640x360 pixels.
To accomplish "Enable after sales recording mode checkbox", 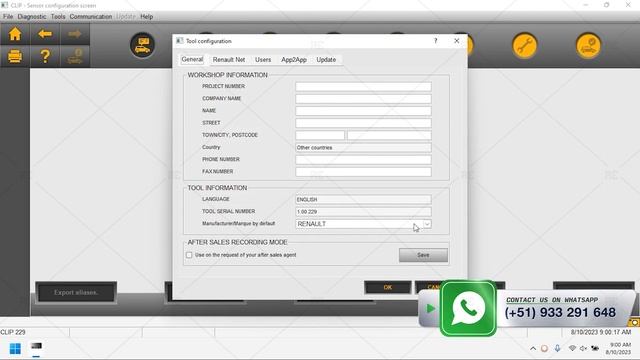I will coord(189,255).
